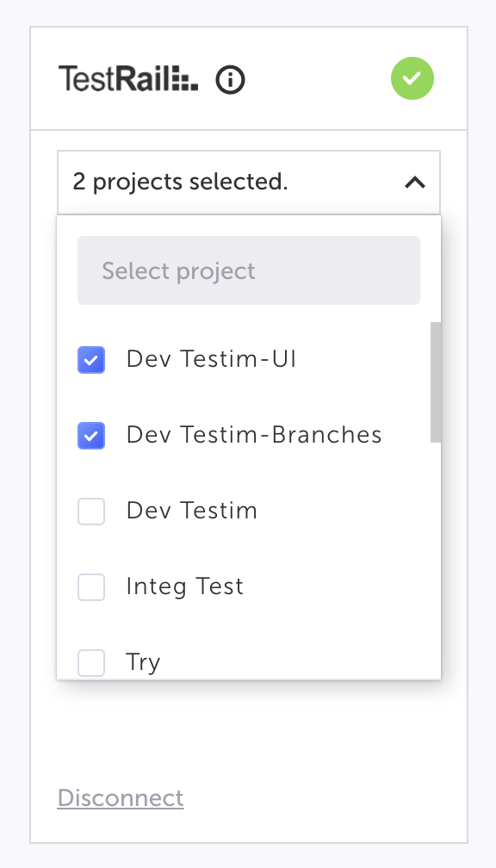Check the Dev Testim checkbox
The width and height of the screenshot is (496, 868).
pyautogui.click(x=91, y=511)
